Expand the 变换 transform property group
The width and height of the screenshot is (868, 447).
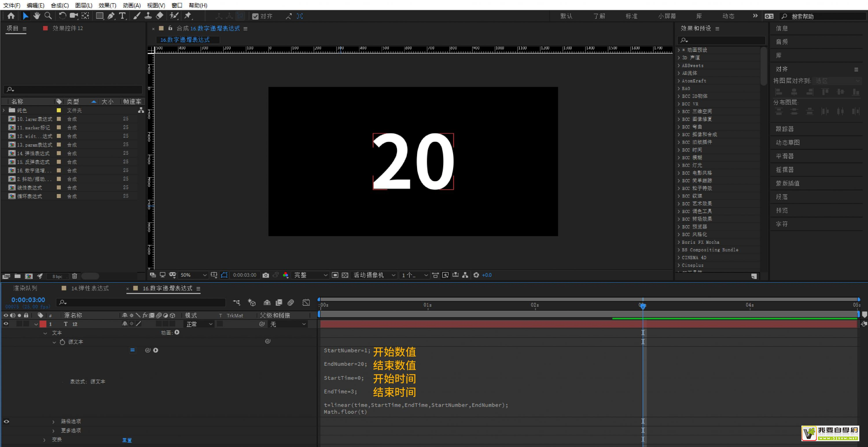coord(45,439)
